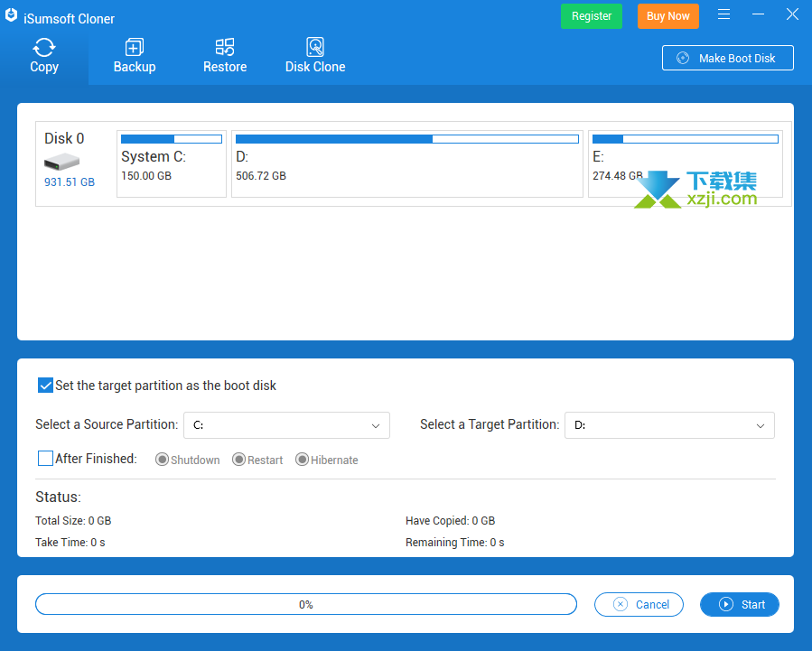
Task: Enable the After Finished checkbox
Action: pyautogui.click(x=45, y=459)
